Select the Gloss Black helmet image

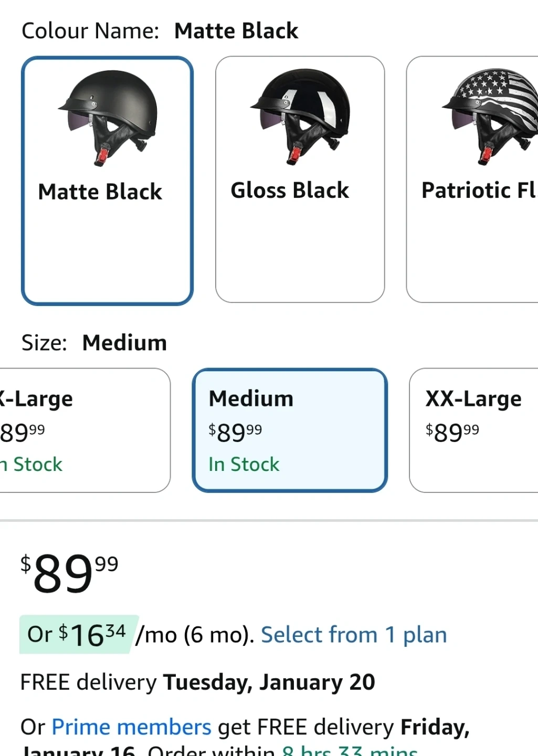tap(300, 117)
